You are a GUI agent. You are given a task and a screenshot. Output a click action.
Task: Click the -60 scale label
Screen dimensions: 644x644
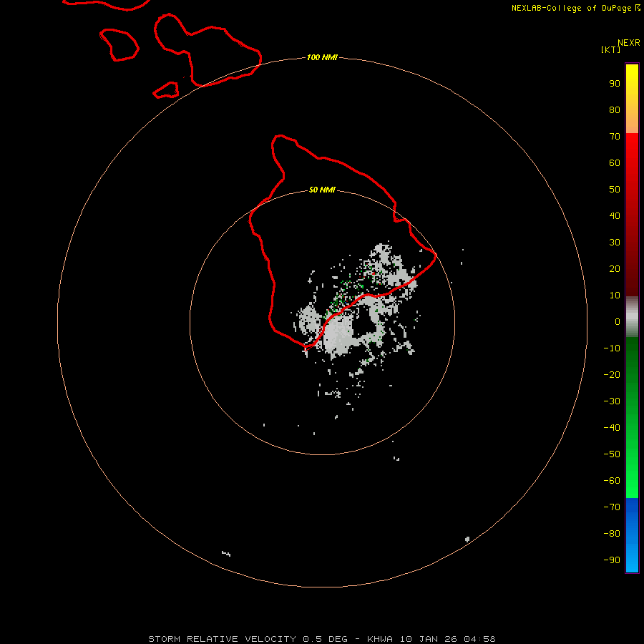tap(612, 481)
